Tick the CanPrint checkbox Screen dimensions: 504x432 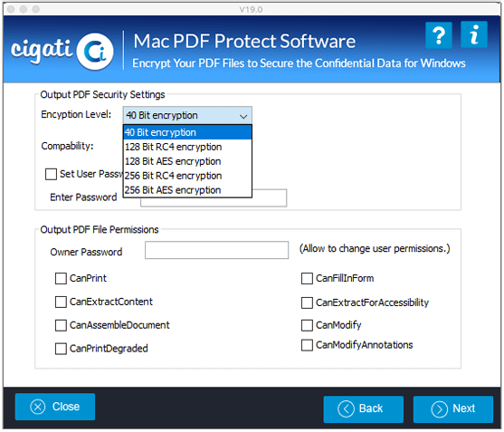pos(61,279)
